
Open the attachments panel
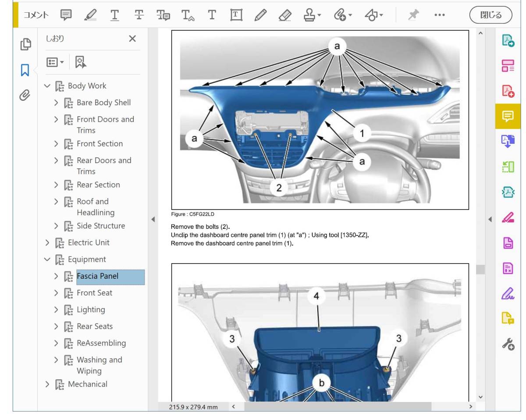[x=26, y=94]
